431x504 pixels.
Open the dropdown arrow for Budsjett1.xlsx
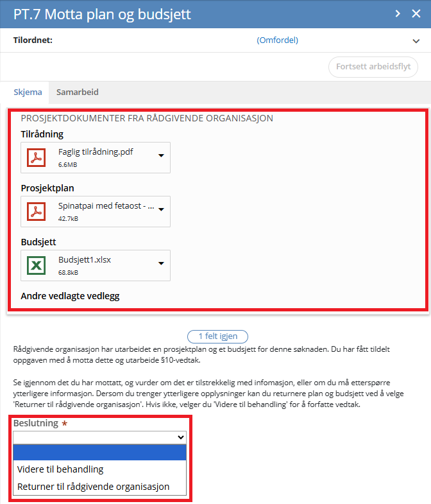[x=161, y=264]
